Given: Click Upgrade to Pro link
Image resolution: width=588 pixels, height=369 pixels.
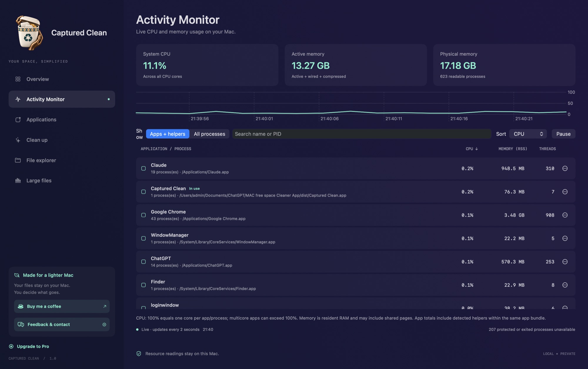Looking at the screenshot, I should pos(29,346).
